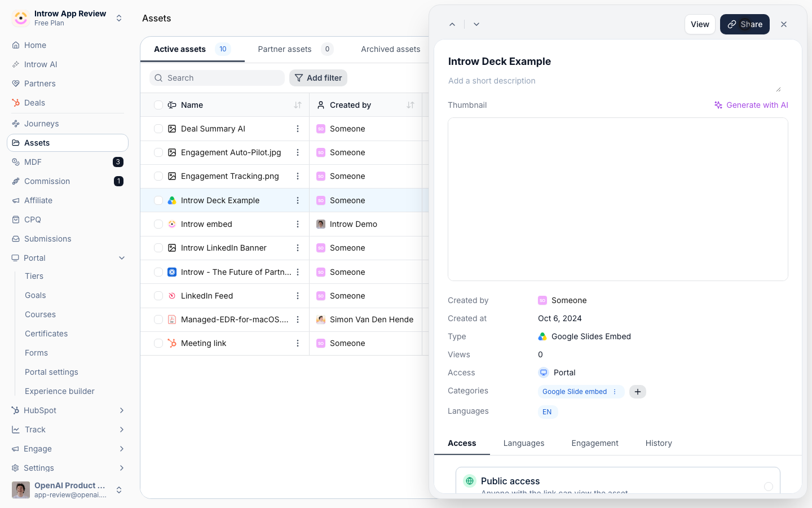Screen dimensions: 812x508
Task: Switch to Partner assets tab
Action: point(295,49)
